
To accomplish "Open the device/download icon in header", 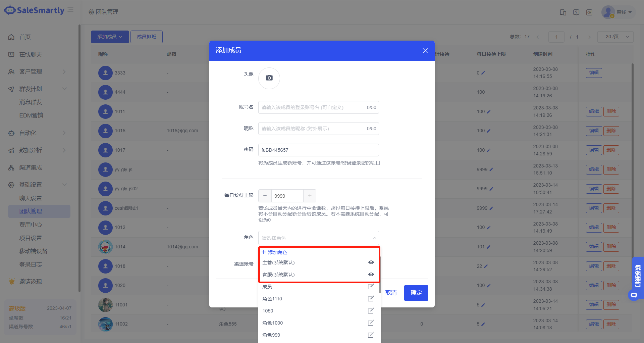I will click(563, 12).
